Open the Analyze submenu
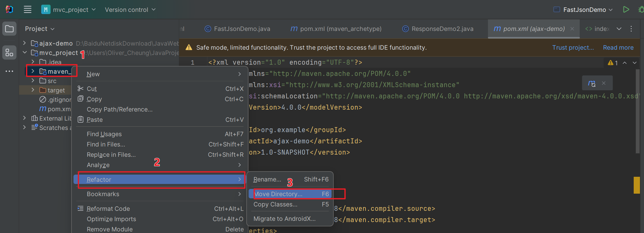 coord(160,165)
